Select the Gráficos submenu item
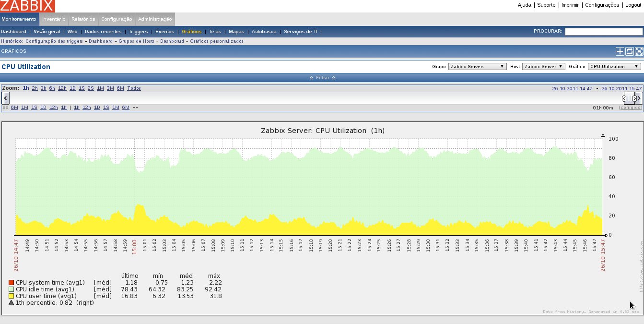Viewport: 644px width, 324px height. [x=192, y=32]
